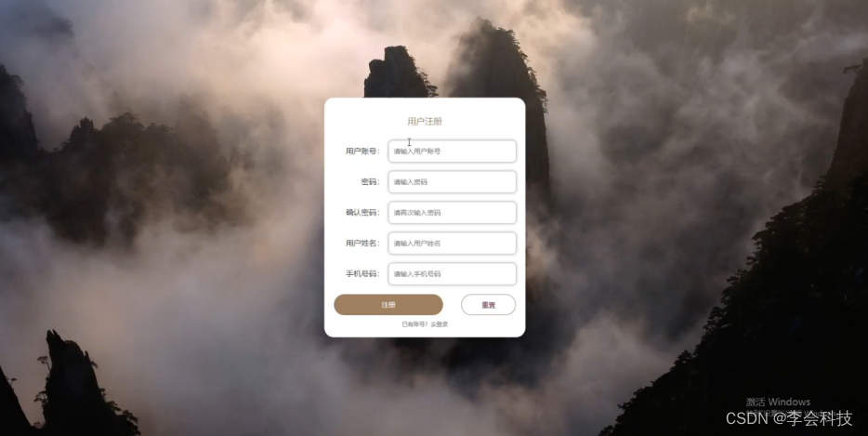The image size is (868, 436).
Task: Select the 用户姓名 input field
Action: [453, 244]
